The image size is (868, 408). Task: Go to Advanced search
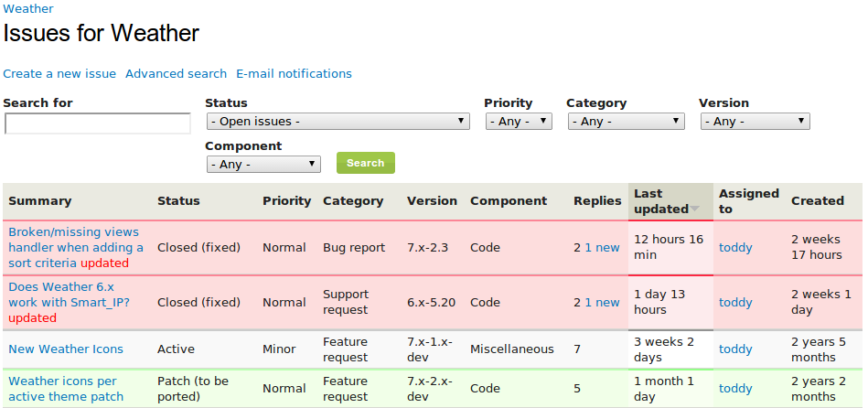click(176, 73)
